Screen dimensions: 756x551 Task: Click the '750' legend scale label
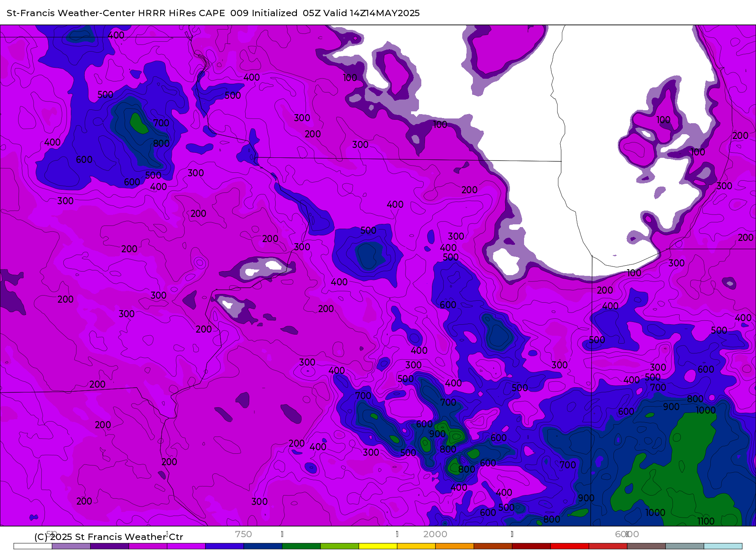coord(243,534)
